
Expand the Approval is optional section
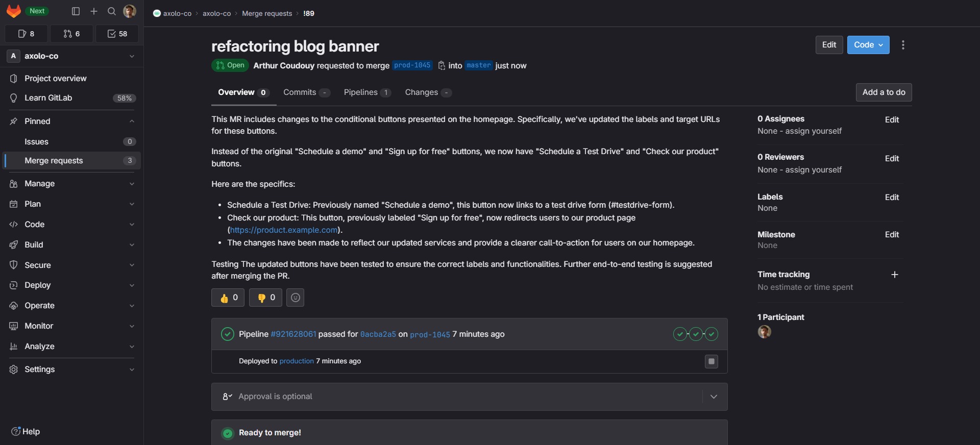[714, 397]
